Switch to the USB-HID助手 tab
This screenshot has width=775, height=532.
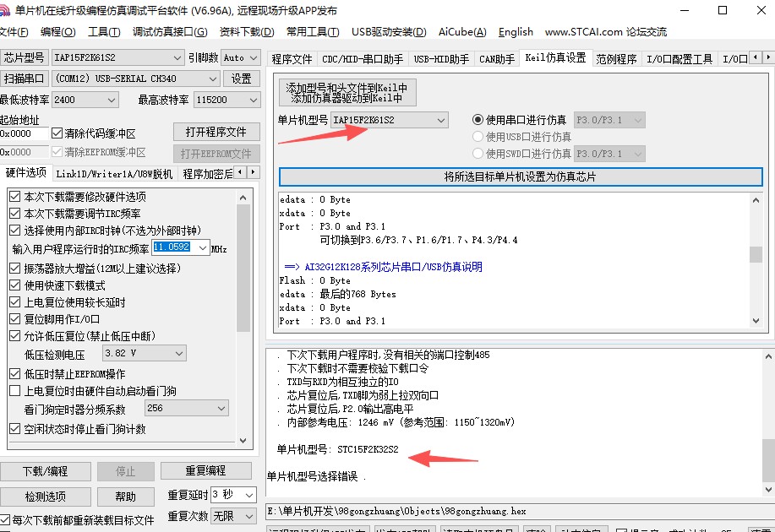[x=441, y=59]
